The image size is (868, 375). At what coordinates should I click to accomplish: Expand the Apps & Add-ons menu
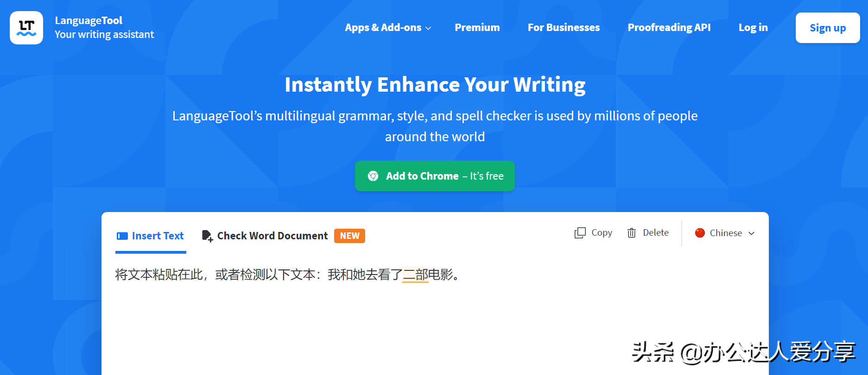[x=387, y=28]
